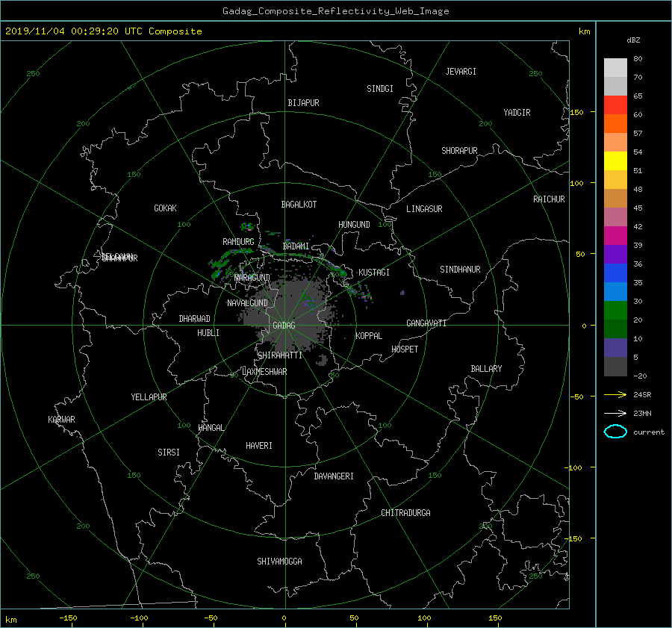Click the gray echo blob southeast of Shirahatti
The width and height of the screenshot is (672, 628).
coord(323,360)
